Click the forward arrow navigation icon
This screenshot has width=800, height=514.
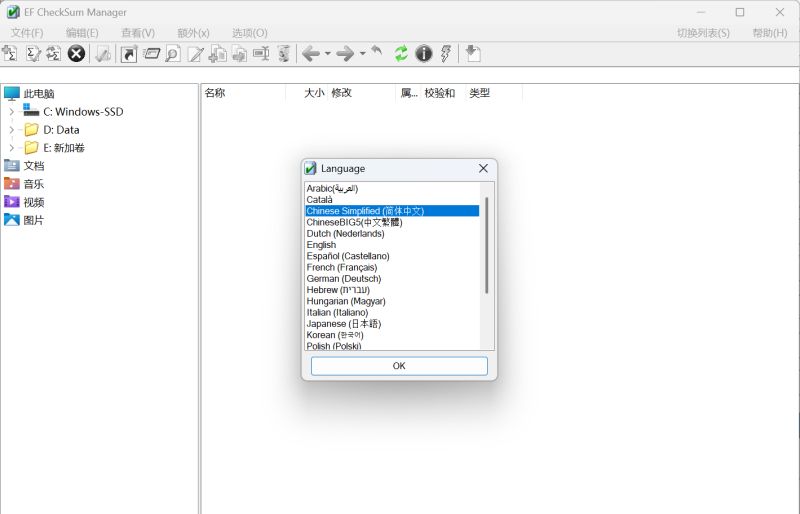point(345,53)
